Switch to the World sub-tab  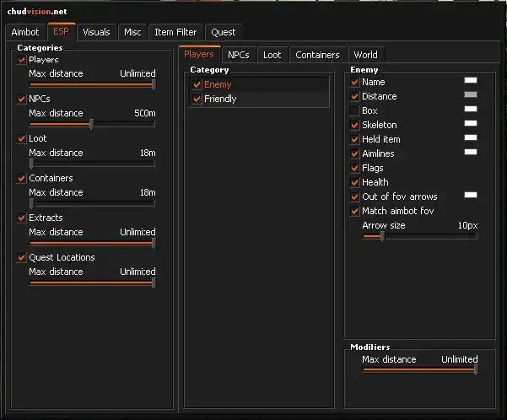365,55
